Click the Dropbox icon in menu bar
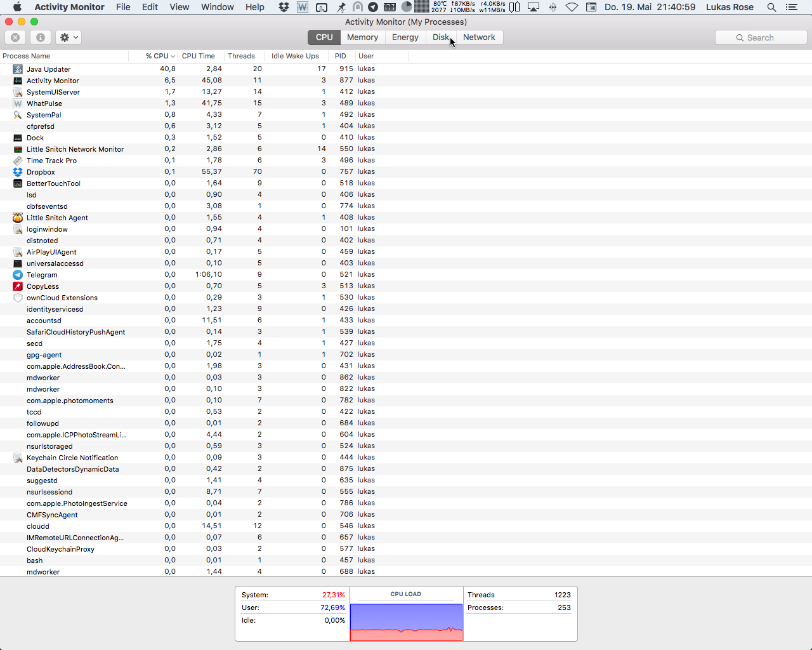 pyautogui.click(x=284, y=7)
